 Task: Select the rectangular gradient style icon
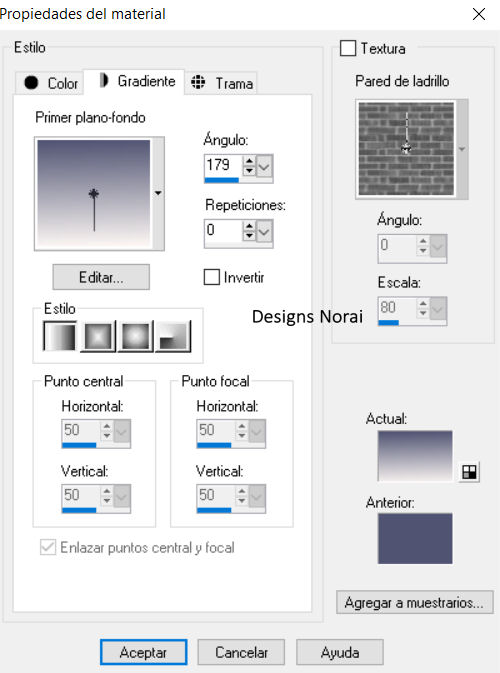pyautogui.click(x=98, y=336)
